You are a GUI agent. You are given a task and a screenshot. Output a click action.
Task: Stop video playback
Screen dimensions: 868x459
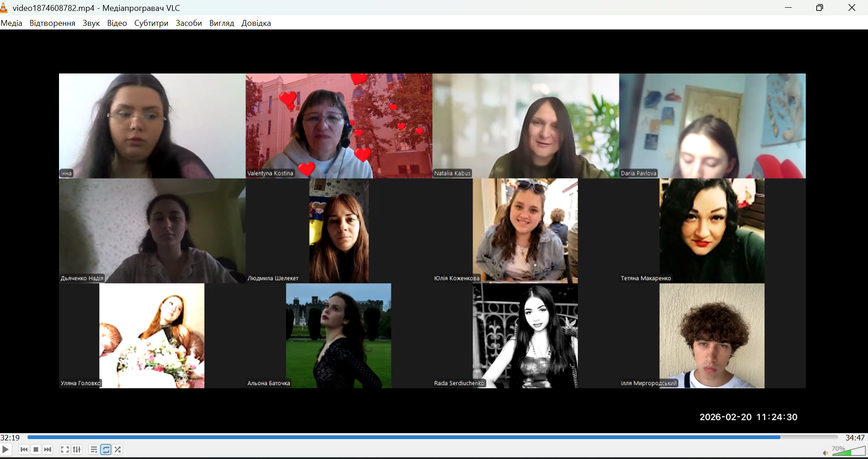point(36,449)
